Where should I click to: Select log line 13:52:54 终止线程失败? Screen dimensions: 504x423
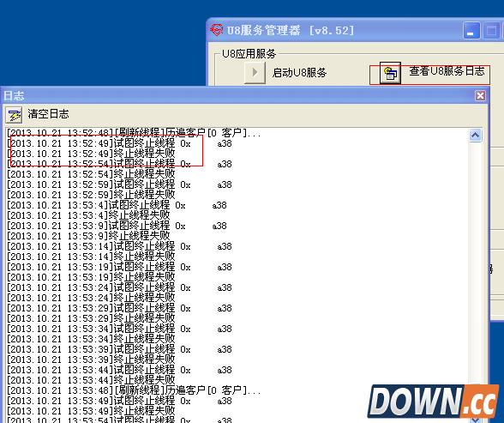[x=91, y=174]
